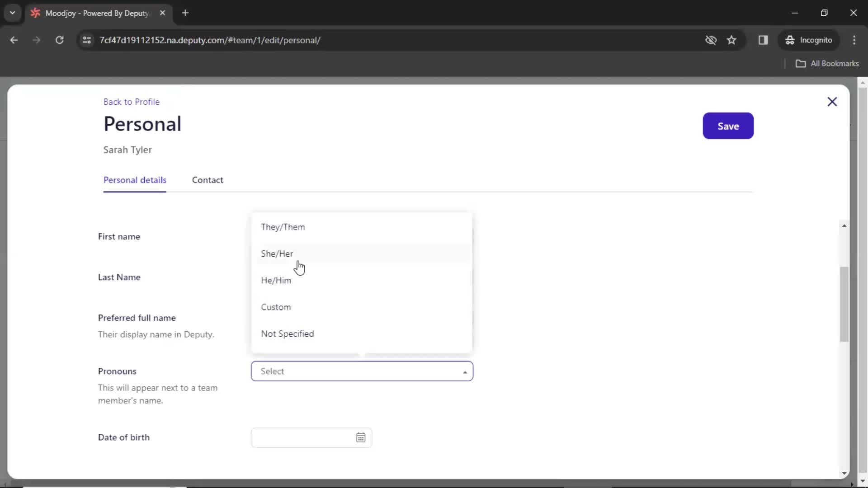Screen dimensions: 868x488
Task: Switch to the Personal details tab
Action: [x=134, y=180]
